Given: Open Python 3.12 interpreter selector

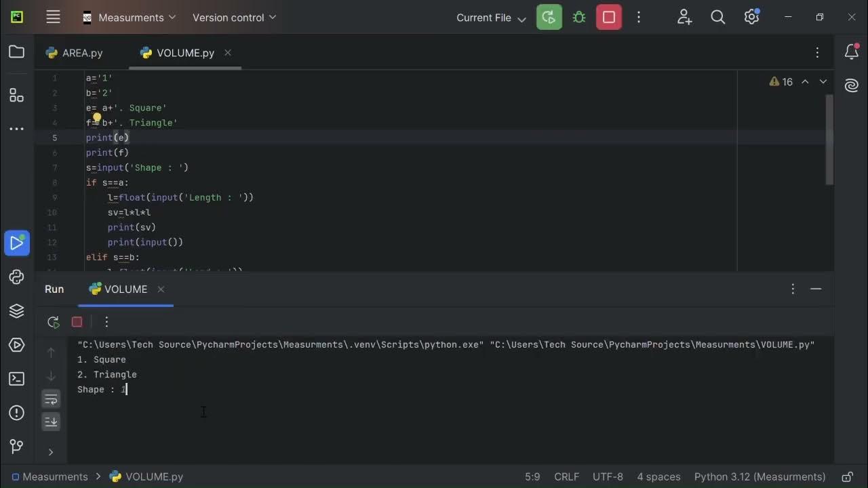Looking at the screenshot, I should (x=759, y=476).
